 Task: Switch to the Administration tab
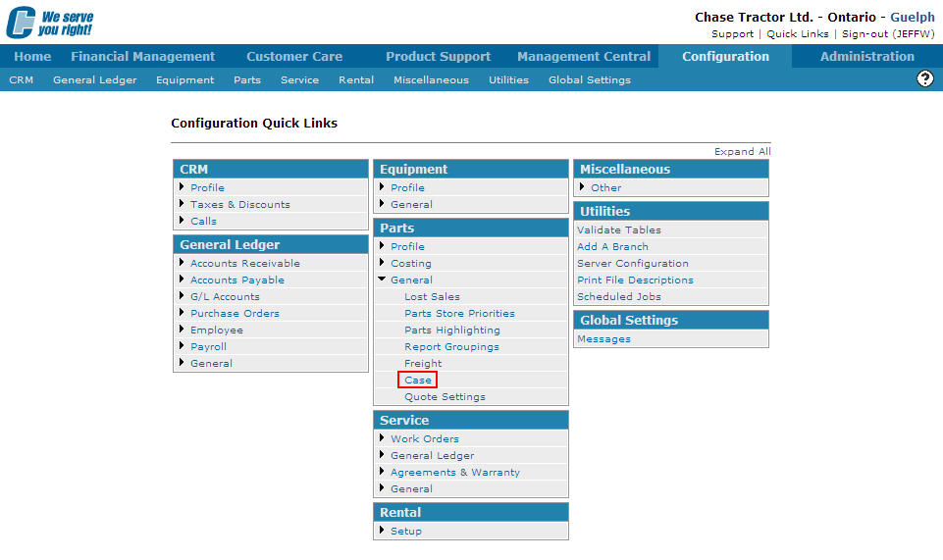866,57
